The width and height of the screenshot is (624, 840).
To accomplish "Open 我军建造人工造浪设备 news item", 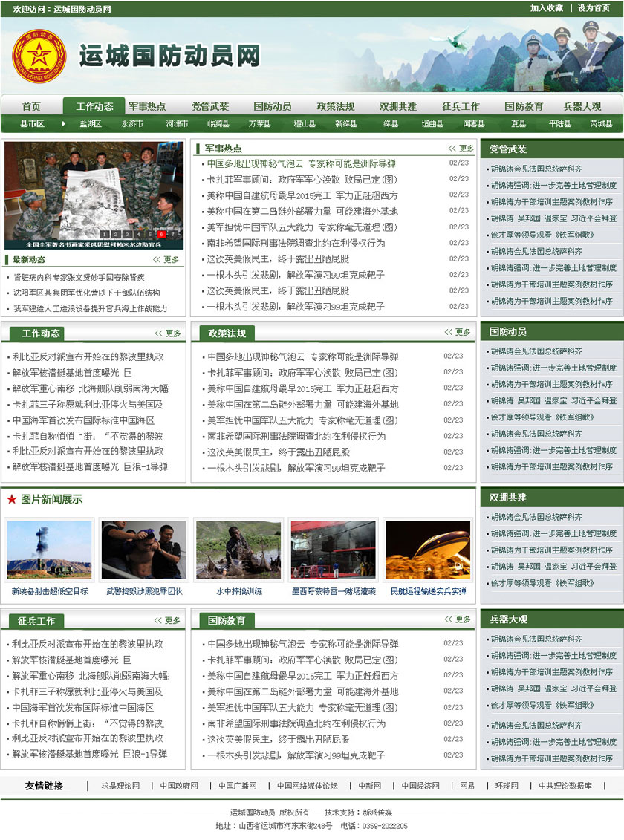I will point(90,308).
